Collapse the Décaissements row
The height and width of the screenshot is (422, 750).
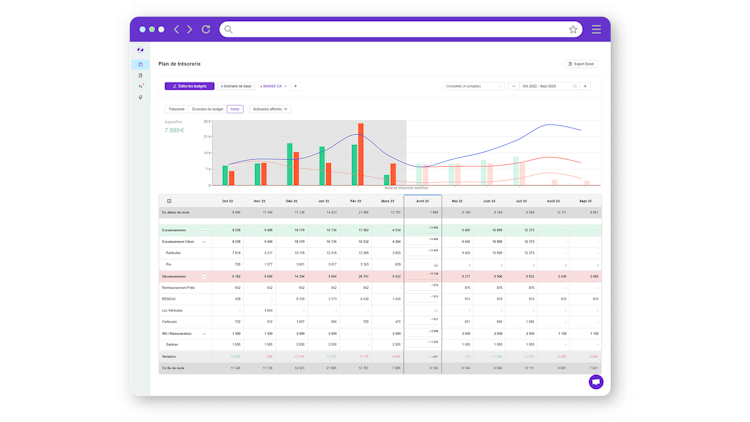pos(204,277)
